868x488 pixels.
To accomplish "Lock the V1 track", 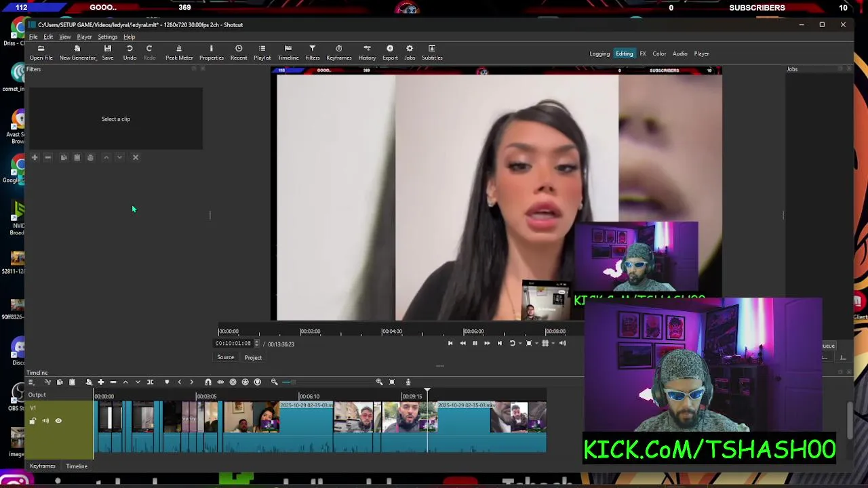I will [33, 421].
